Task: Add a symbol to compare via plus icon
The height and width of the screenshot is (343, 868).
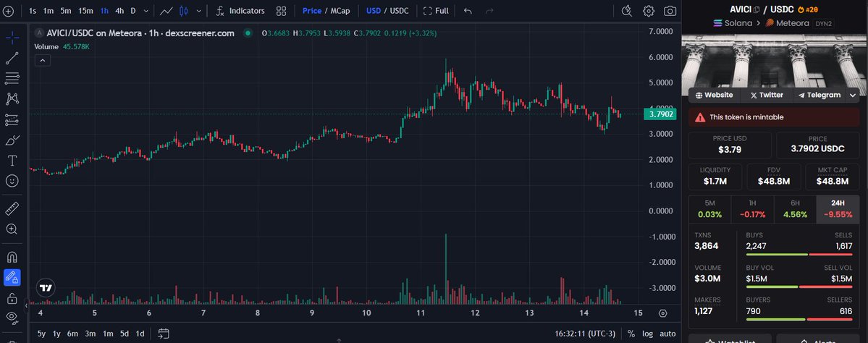Action: click(x=8, y=11)
